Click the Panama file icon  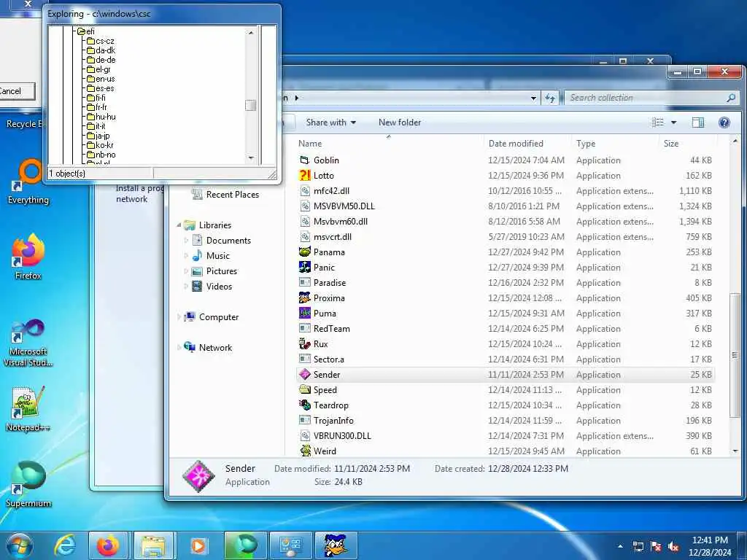pyautogui.click(x=304, y=252)
